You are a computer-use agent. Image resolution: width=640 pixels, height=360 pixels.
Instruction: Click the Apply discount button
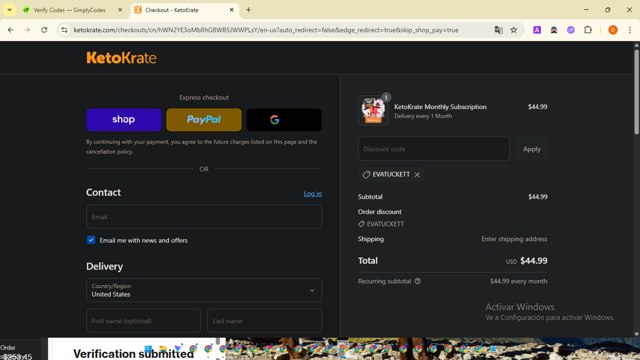tap(532, 149)
